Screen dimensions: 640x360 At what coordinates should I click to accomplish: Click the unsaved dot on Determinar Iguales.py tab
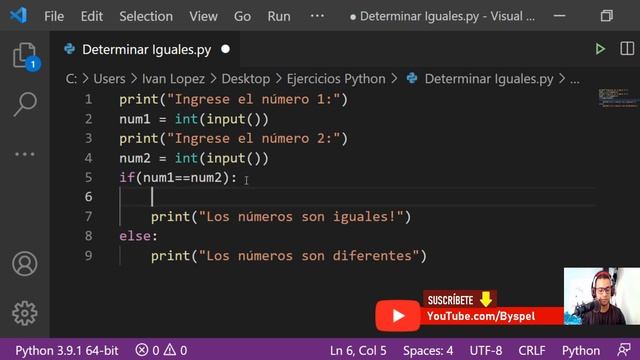(x=225, y=49)
